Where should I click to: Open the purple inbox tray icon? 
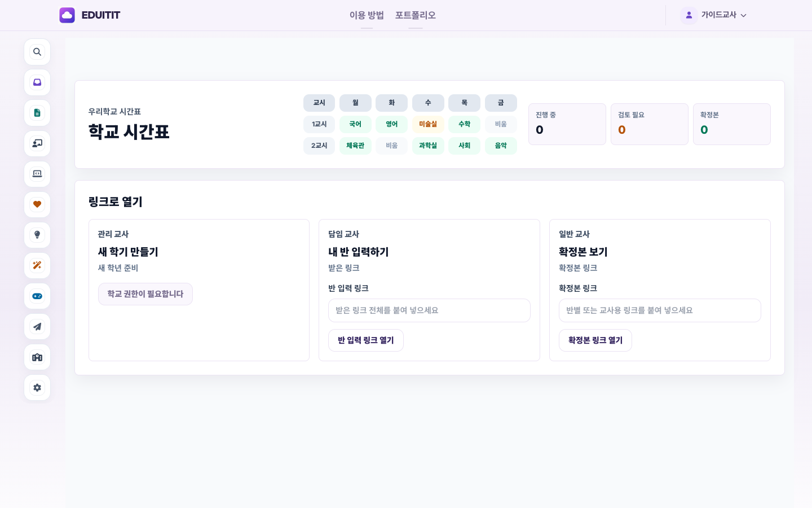click(37, 82)
